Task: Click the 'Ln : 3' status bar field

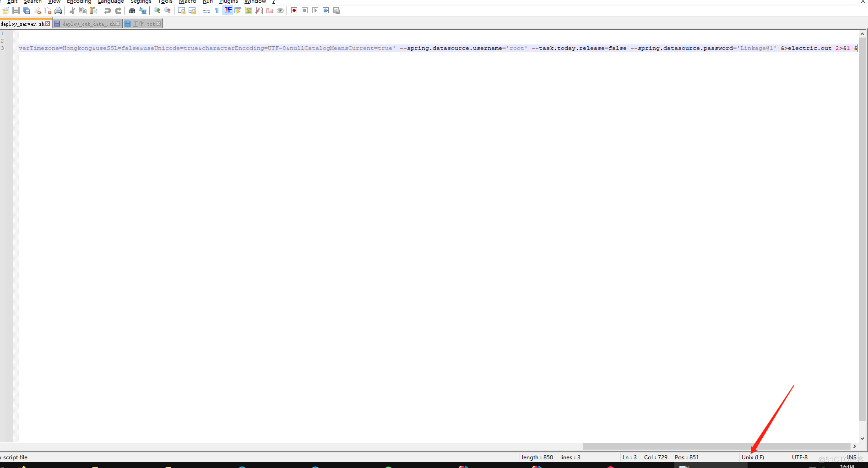Action: [629, 457]
